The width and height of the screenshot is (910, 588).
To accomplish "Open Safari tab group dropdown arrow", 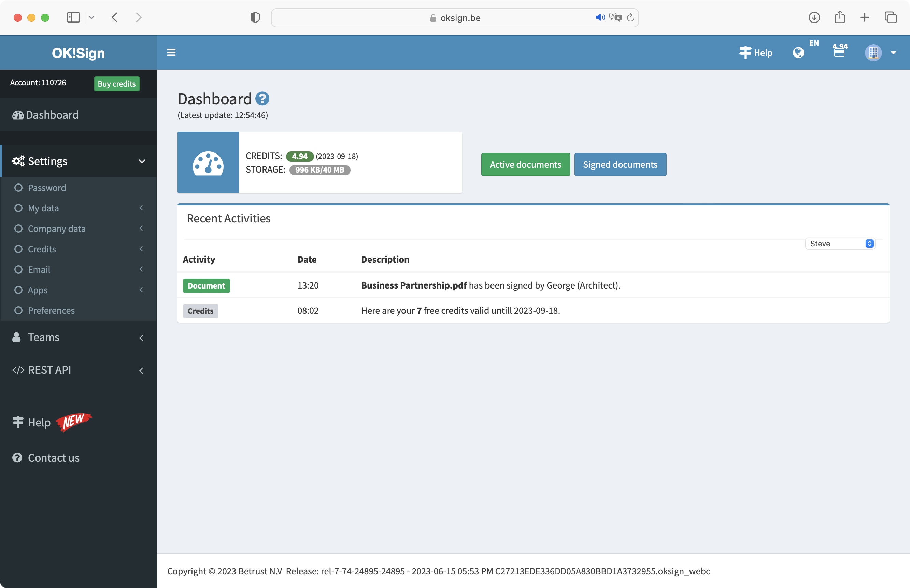I will point(91,17).
